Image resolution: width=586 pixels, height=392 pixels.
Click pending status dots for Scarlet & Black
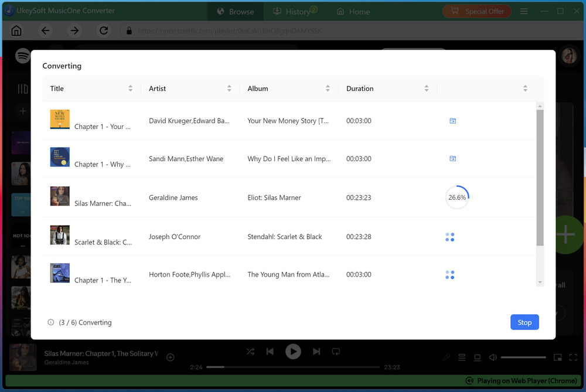pyautogui.click(x=450, y=237)
